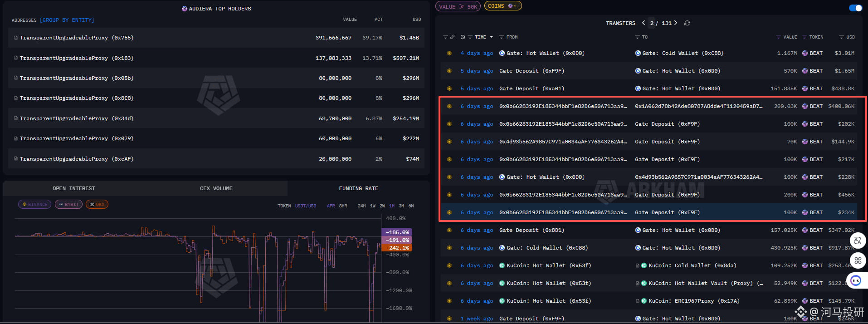
Task: Toggle the BYBIT exchange filter chip
Action: point(68,204)
